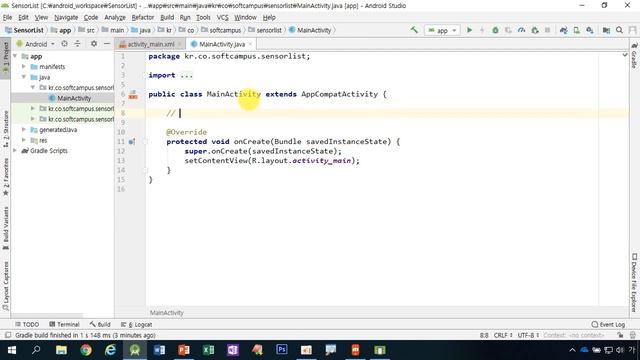The image size is (640, 360).
Task: Open the Android Profiler gauge icon
Action: (521, 30)
